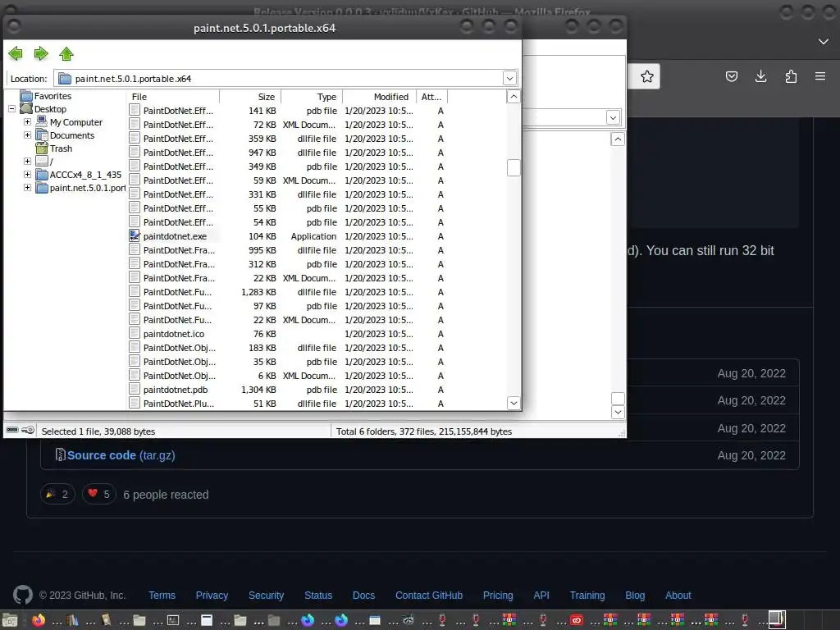The image size is (840, 630).
Task: Select Favorites in the folder tree
Action: pos(52,96)
